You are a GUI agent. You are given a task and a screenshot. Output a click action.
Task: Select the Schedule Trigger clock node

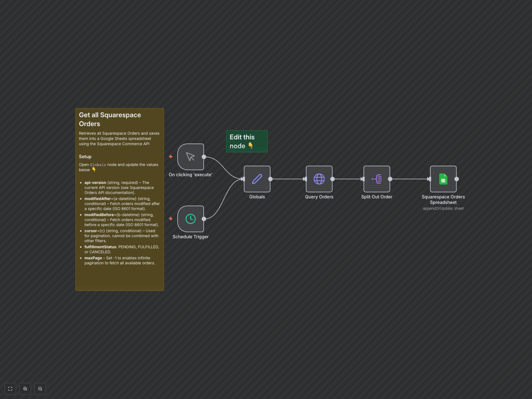190,219
